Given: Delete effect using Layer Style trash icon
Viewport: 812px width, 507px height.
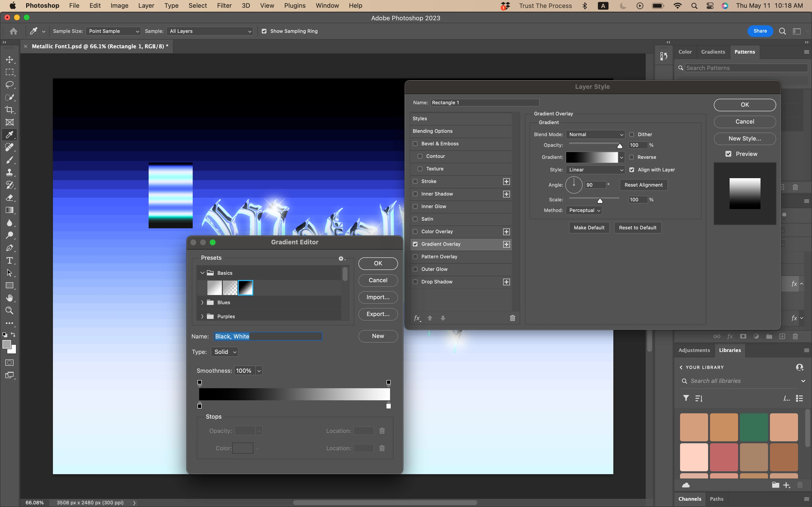Looking at the screenshot, I should click(x=512, y=318).
